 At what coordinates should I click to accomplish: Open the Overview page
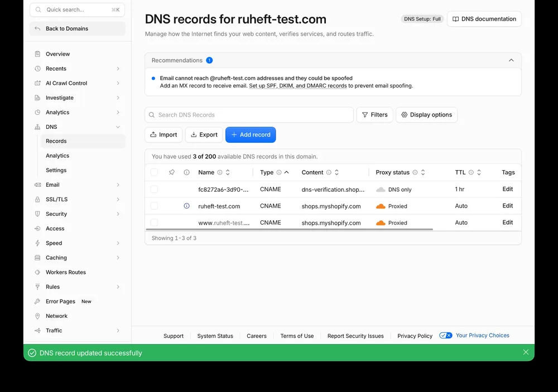(x=77, y=54)
